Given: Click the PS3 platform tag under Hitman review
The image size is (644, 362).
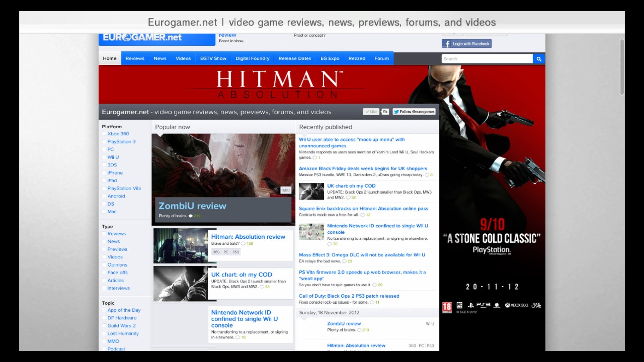Looking at the screenshot, I should [x=236, y=252].
